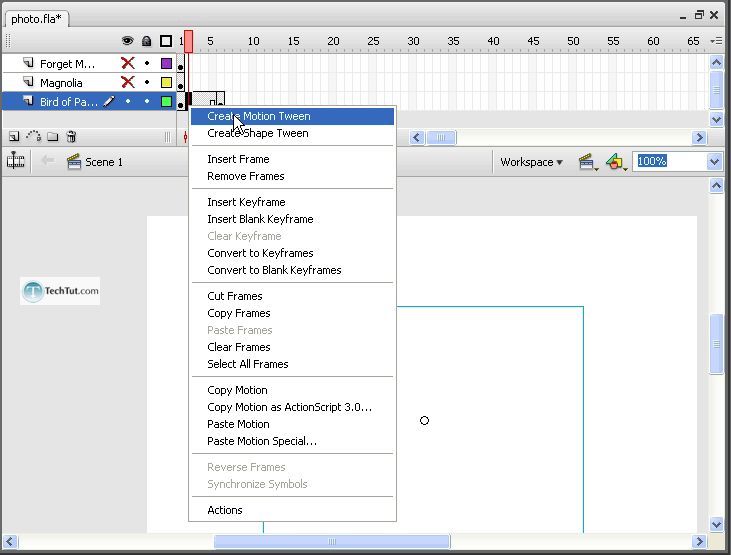
Task: Click the Forget M... layer page icon
Action: (28, 62)
